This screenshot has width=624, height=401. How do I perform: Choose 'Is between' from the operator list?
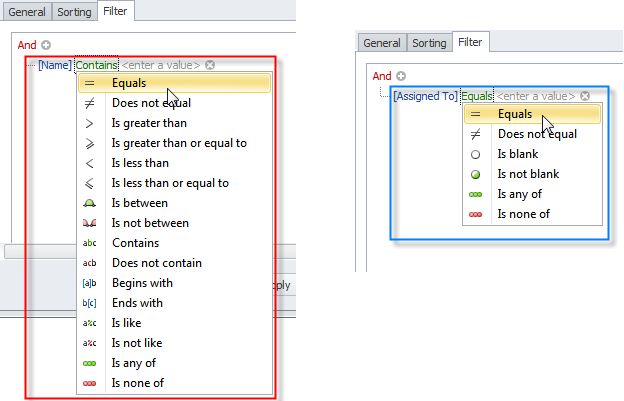(x=140, y=203)
